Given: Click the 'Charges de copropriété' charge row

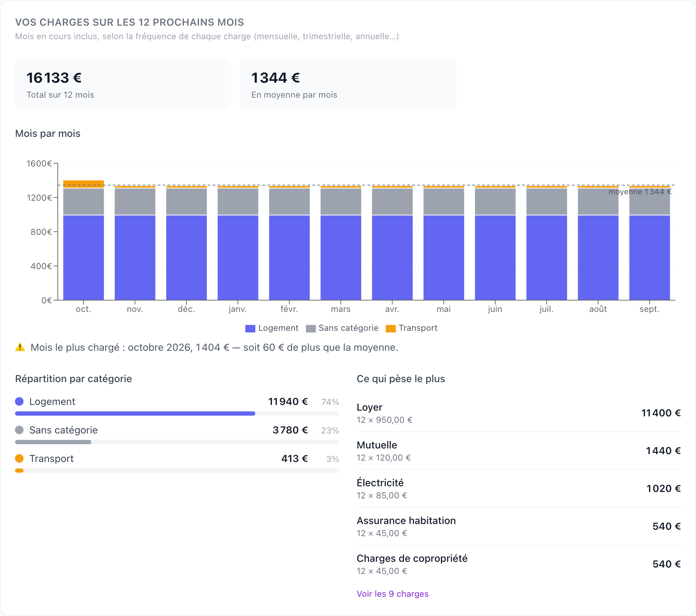Looking at the screenshot, I should 519,564.
